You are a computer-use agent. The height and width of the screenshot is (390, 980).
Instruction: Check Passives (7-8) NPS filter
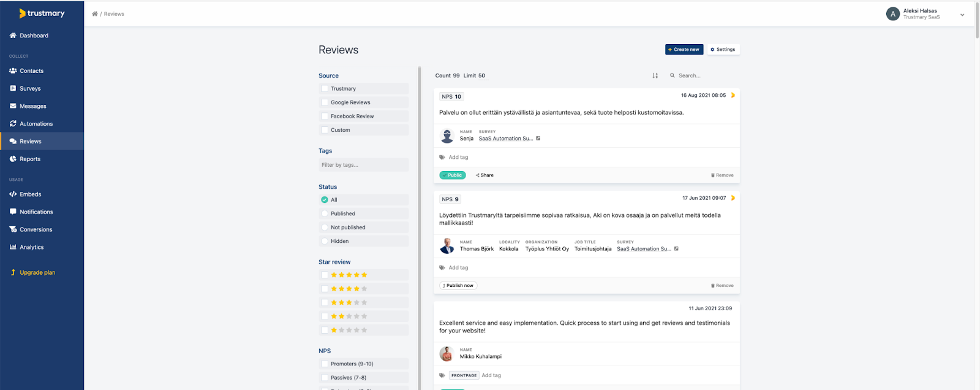(325, 378)
